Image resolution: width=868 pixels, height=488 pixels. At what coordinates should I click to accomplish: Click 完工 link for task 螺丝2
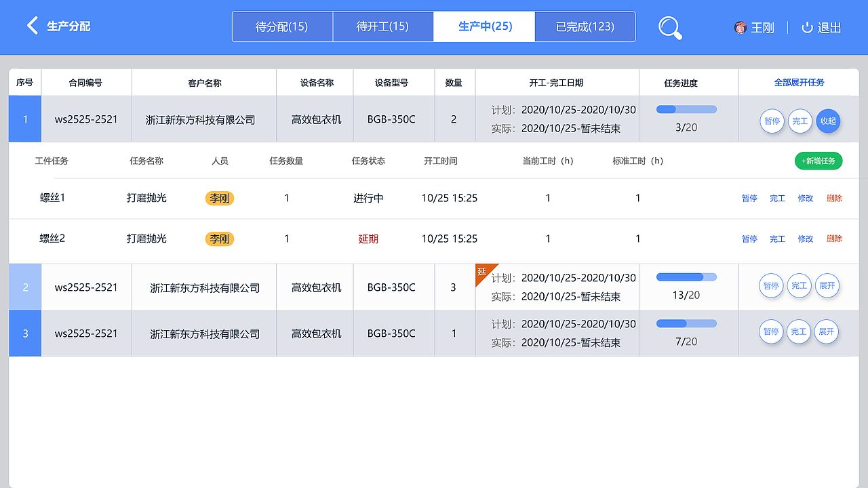777,239
